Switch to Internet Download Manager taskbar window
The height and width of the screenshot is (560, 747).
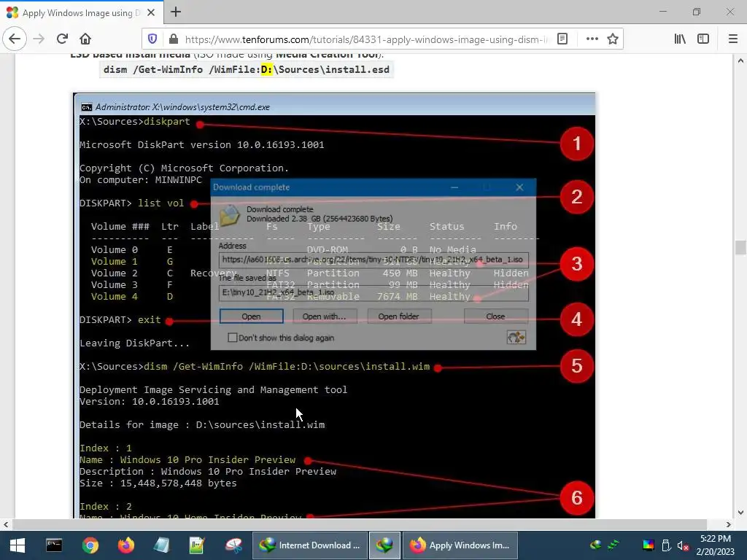pos(309,545)
